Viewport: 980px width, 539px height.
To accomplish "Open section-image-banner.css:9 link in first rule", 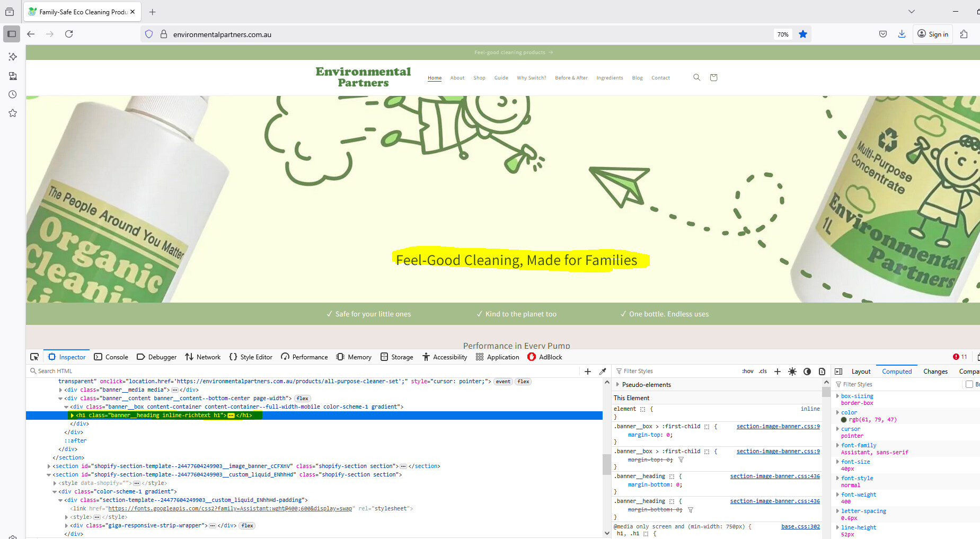I will point(778,427).
